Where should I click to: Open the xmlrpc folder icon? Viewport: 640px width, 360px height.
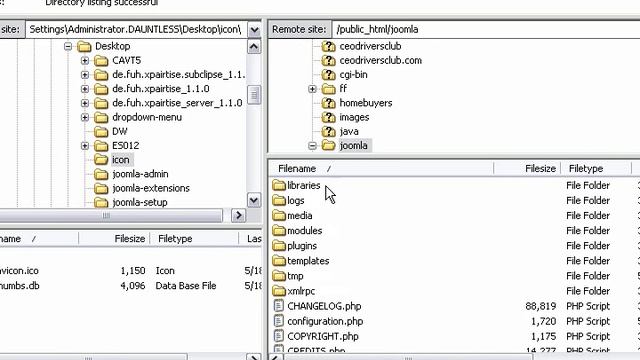click(x=279, y=291)
